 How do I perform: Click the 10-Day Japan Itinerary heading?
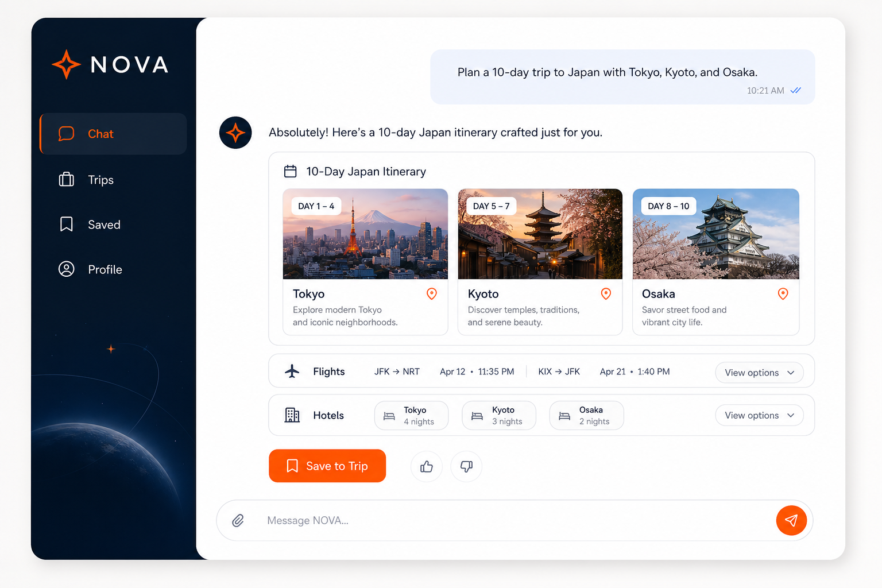point(366,172)
